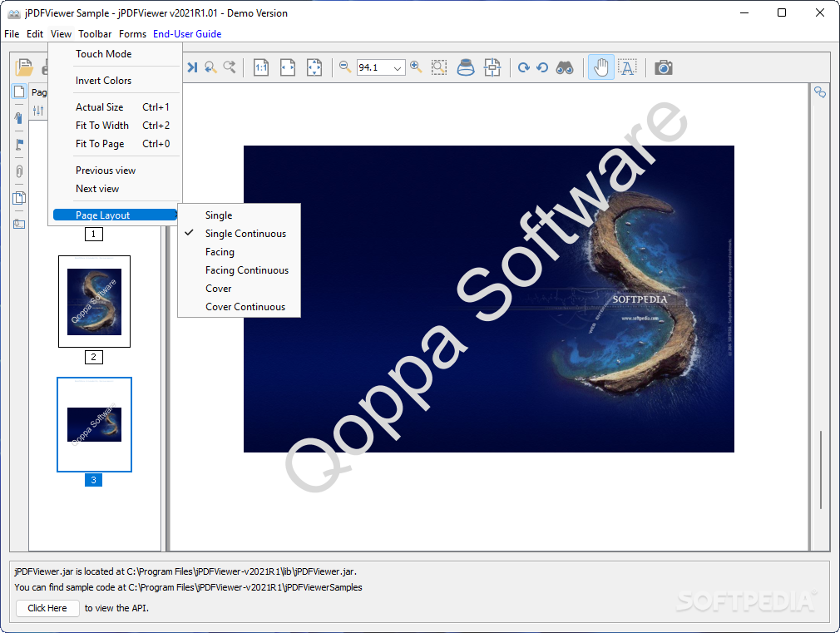This screenshot has width=840, height=633.
Task: Open the End-User Guide link
Action: (x=187, y=34)
